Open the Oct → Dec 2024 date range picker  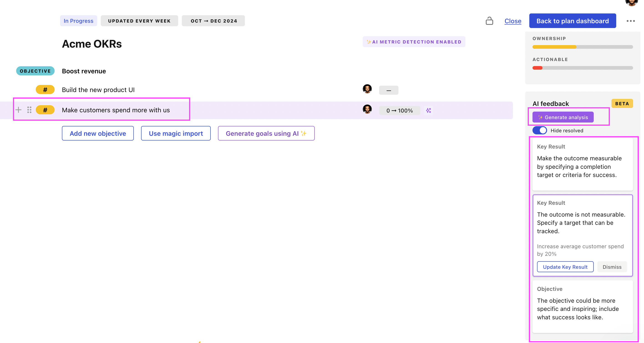pos(213,21)
